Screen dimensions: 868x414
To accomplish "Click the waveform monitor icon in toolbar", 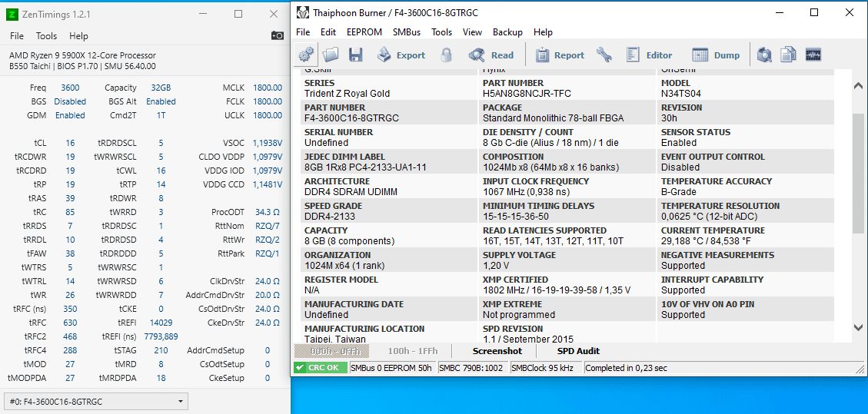I will tap(813, 55).
